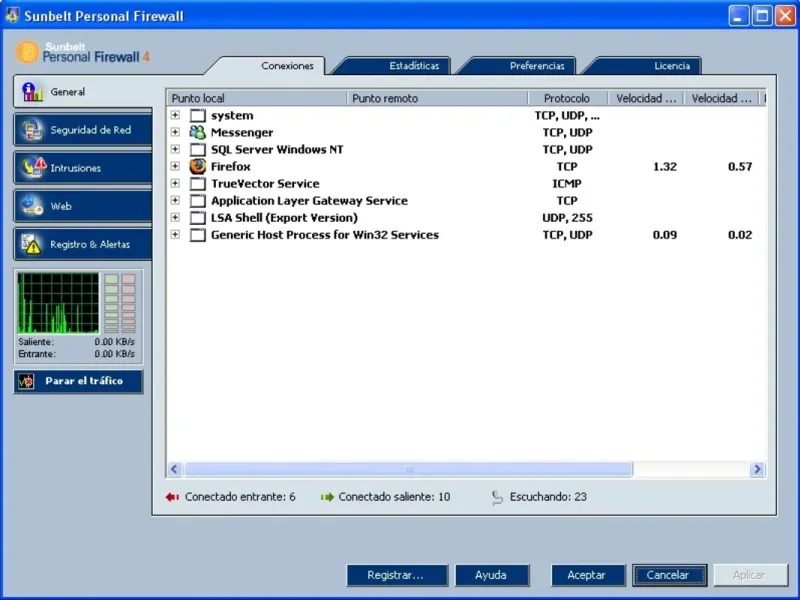Click the Messenger application icon
This screenshot has width=800, height=600.
coord(198,133)
